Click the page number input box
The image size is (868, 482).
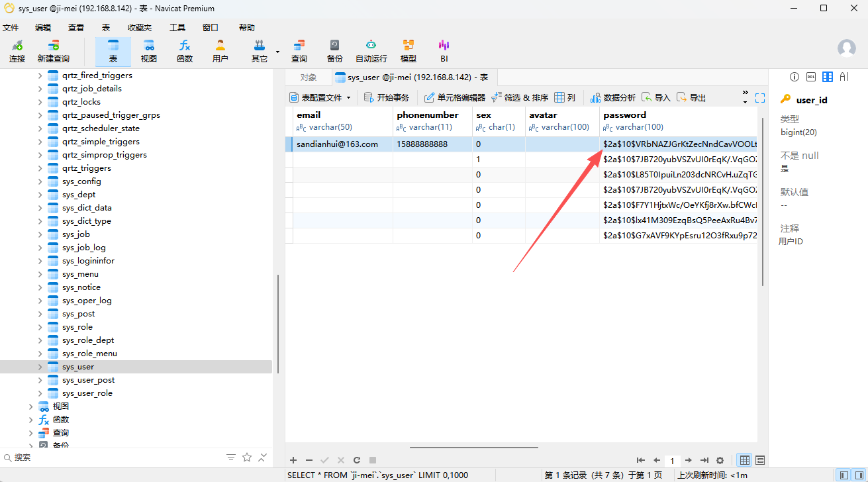click(673, 460)
